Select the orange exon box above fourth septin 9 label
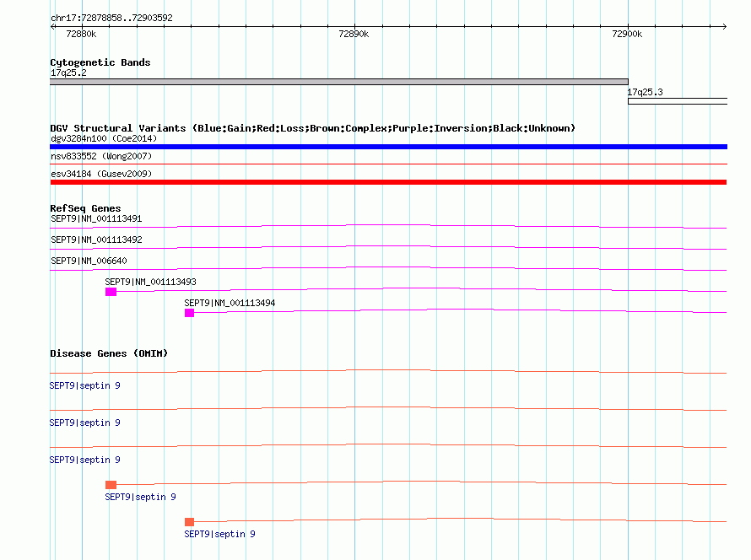 111,485
